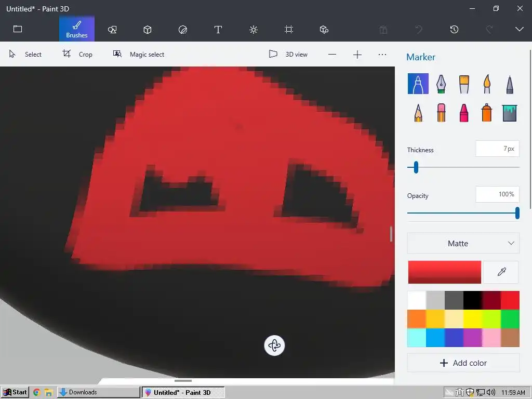Click the 11:59 AM clock
The width and height of the screenshot is (532, 399).
point(513,393)
